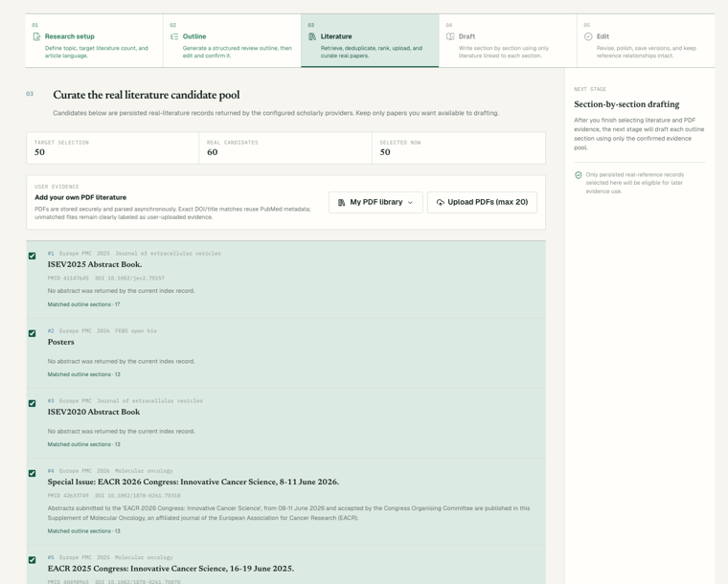The height and width of the screenshot is (584, 728).
Task: Click the shield check icon in sidebar
Action: pos(579,175)
